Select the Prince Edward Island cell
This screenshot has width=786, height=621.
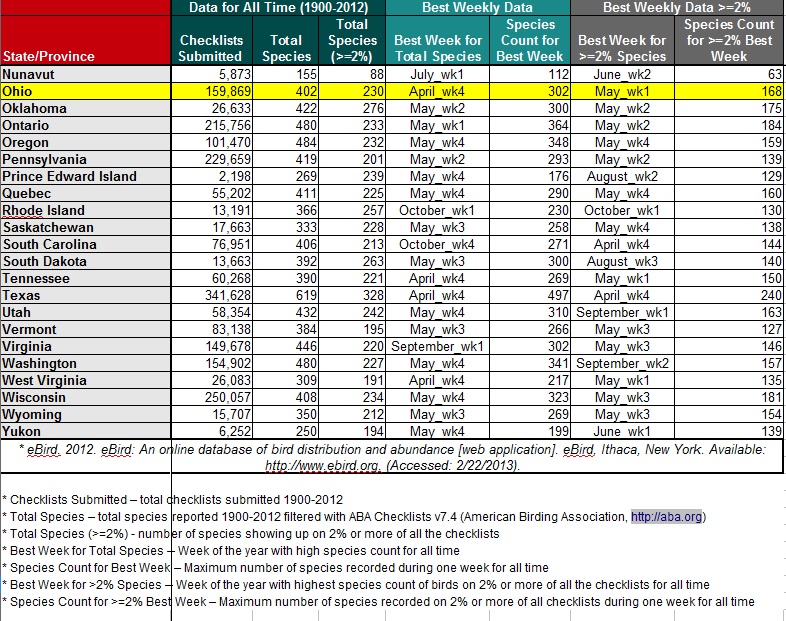pyautogui.click(x=85, y=176)
